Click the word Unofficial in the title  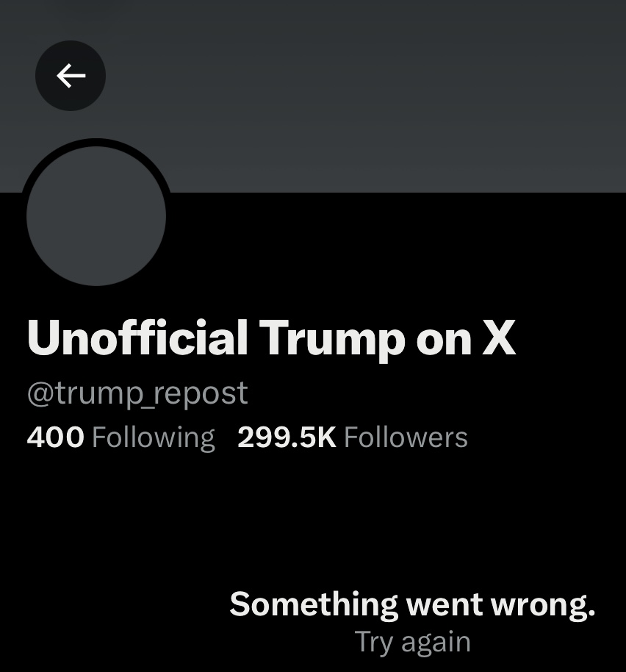click(137, 337)
